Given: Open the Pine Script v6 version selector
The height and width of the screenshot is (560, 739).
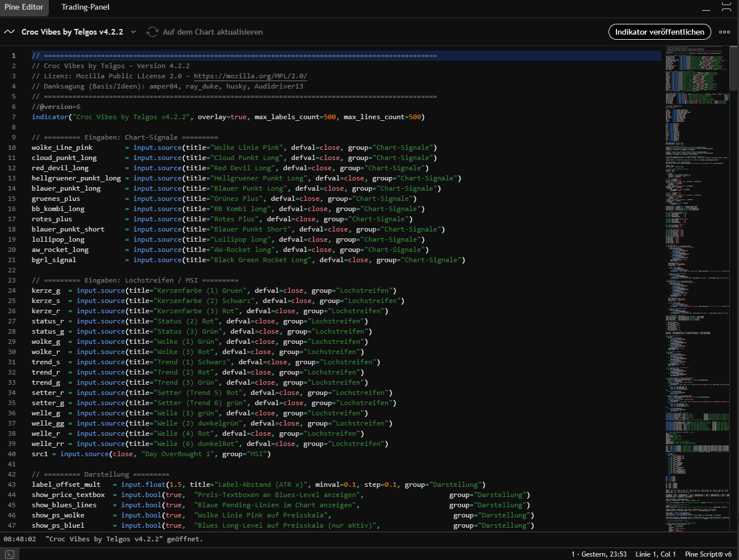Looking at the screenshot, I should [x=708, y=554].
